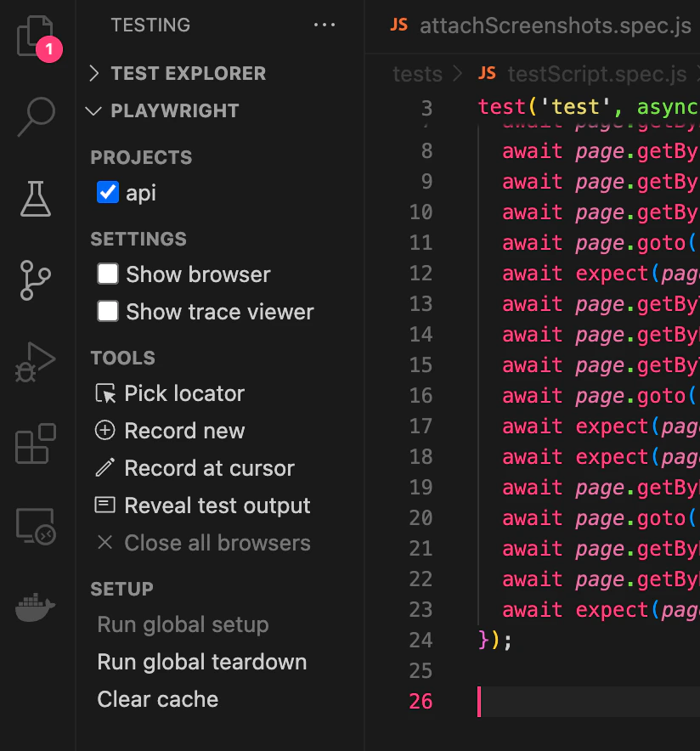The height and width of the screenshot is (751, 700).
Task: Click the Explorer icon with the notification badge
Action: [x=36, y=34]
